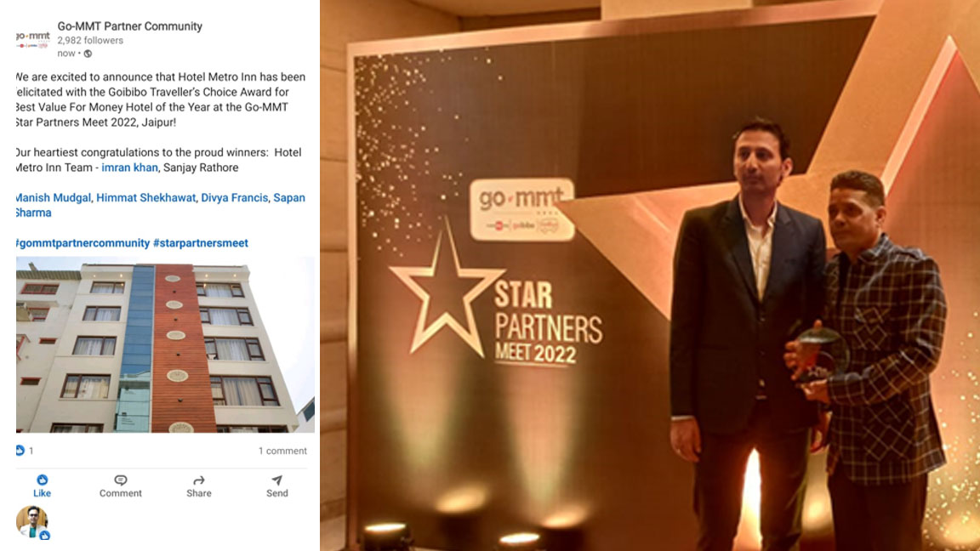The width and height of the screenshot is (980, 551).
Task: Follow the #gommtpartnercommunity hashtag
Action: (x=83, y=243)
